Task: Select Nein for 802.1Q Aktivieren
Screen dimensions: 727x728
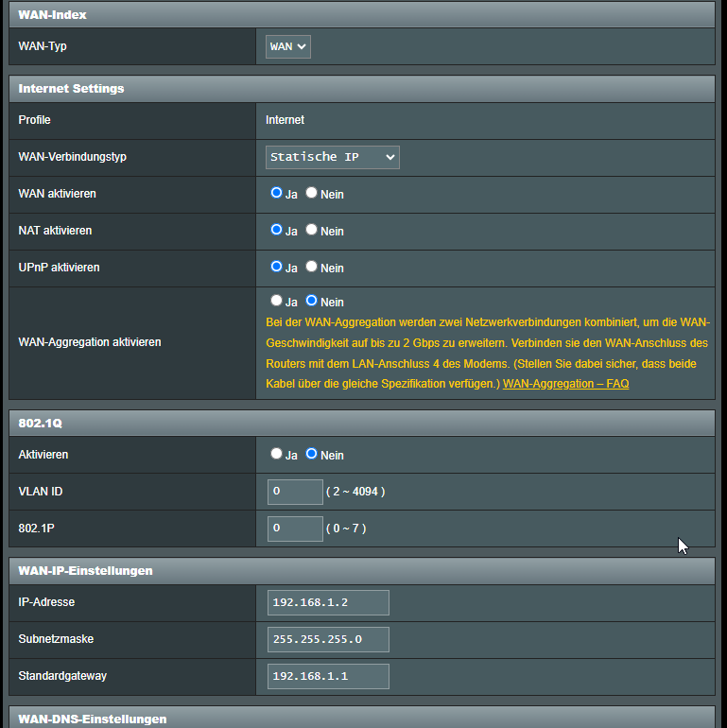Action: pos(312,454)
